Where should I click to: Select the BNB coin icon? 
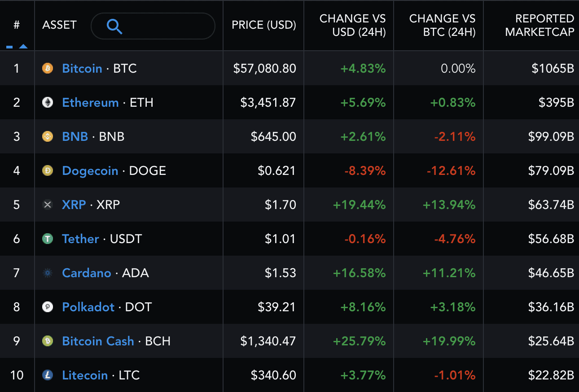tap(48, 136)
